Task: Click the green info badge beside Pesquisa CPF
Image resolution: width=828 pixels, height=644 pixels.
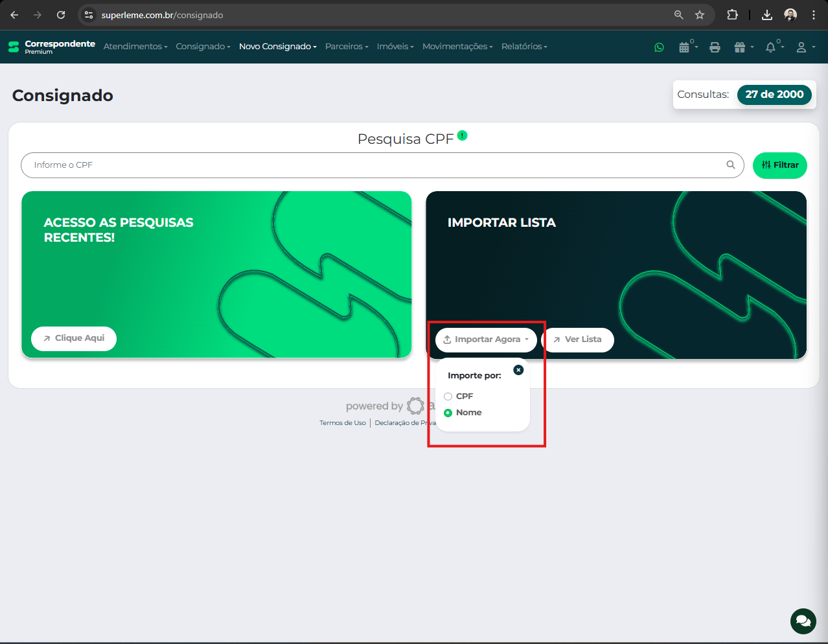Action: 462,135
